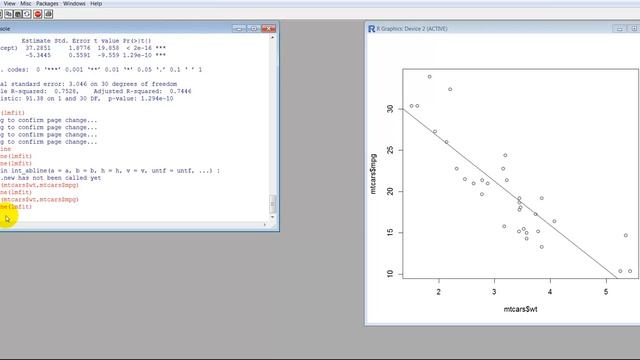Click the 'Adjusted R-squared: 0.7446' text
Screen dimensions: 640x360
(x=142, y=91)
